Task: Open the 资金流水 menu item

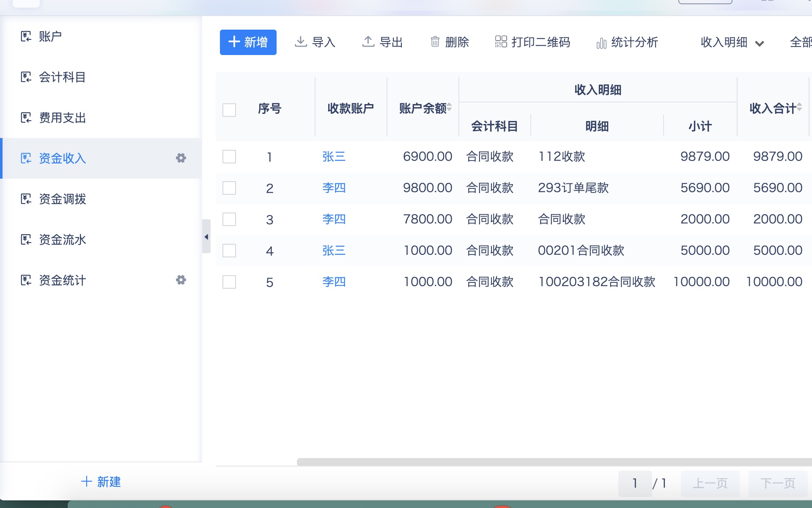Action: 101,240
